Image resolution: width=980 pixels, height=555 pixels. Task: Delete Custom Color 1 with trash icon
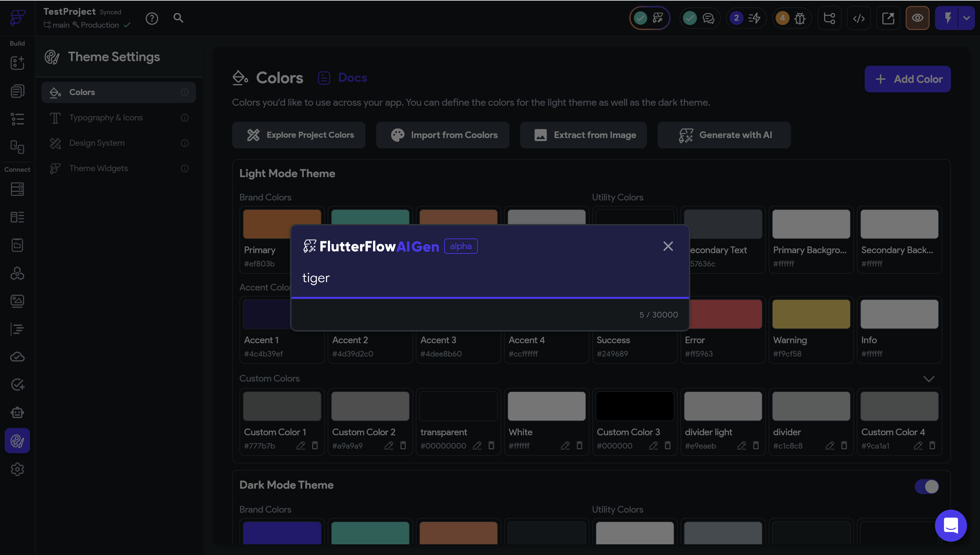pyautogui.click(x=315, y=445)
